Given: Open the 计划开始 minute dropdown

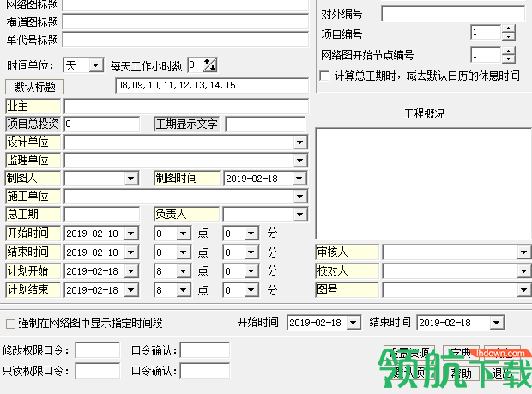Looking at the screenshot, I should (x=251, y=271).
